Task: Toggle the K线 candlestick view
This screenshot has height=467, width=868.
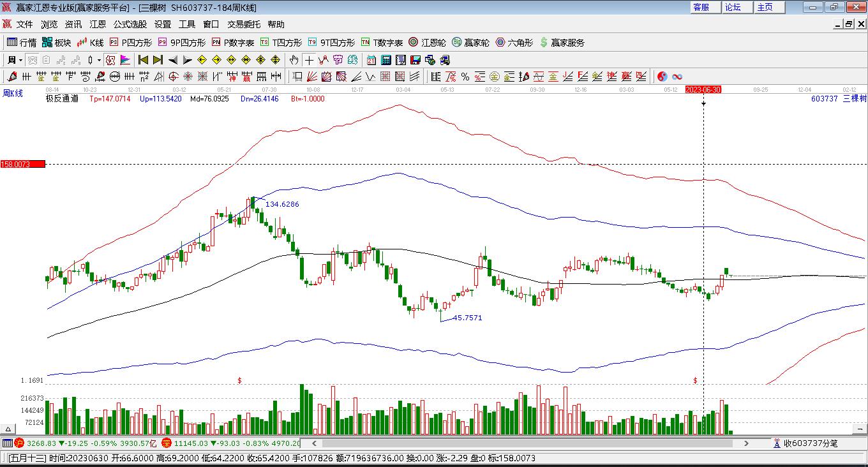Action: click(90, 43)
